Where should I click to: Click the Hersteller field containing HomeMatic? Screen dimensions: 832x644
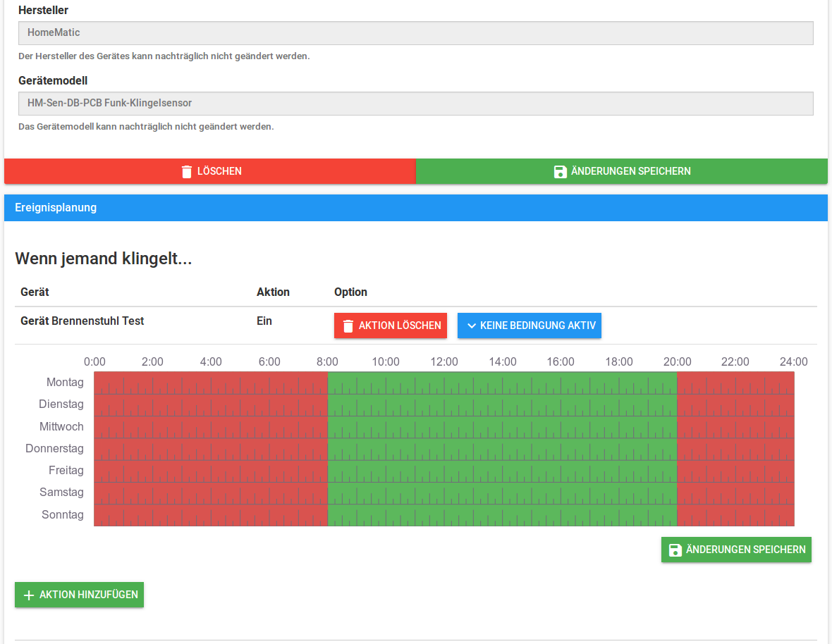click(x=415, y=32)
